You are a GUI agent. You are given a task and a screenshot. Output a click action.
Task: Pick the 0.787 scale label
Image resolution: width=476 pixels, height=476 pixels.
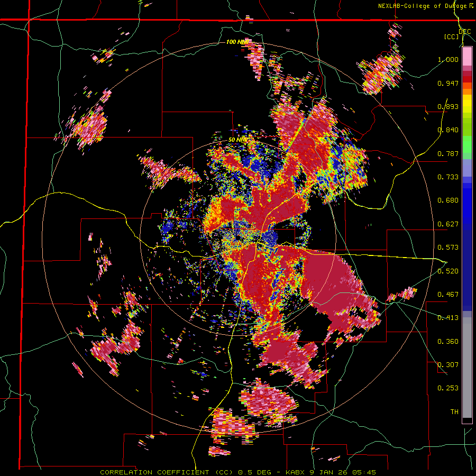pos(448,153)
